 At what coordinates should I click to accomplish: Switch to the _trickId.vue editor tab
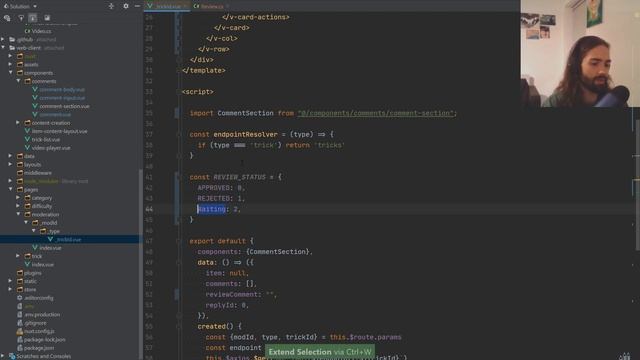167,6
